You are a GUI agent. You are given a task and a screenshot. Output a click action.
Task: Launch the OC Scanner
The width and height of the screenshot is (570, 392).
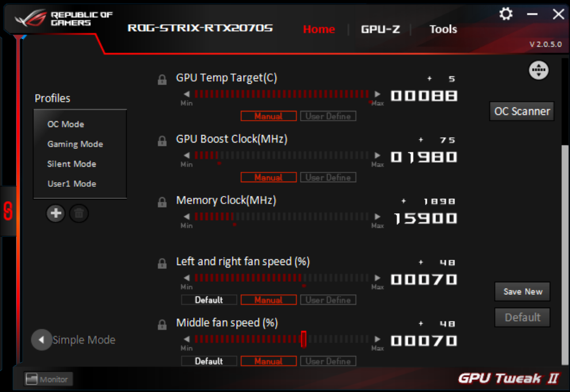[x=522, y=111]
